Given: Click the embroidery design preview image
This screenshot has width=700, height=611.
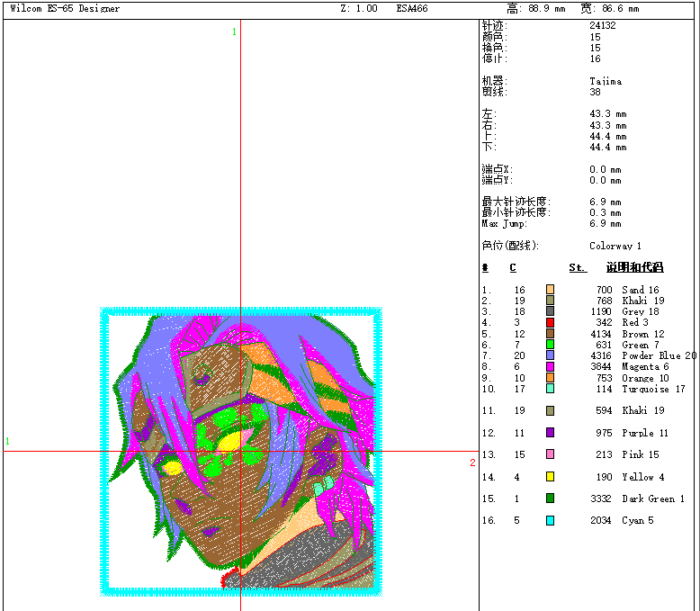Looking at the screenshot, I should pos(241,452).
